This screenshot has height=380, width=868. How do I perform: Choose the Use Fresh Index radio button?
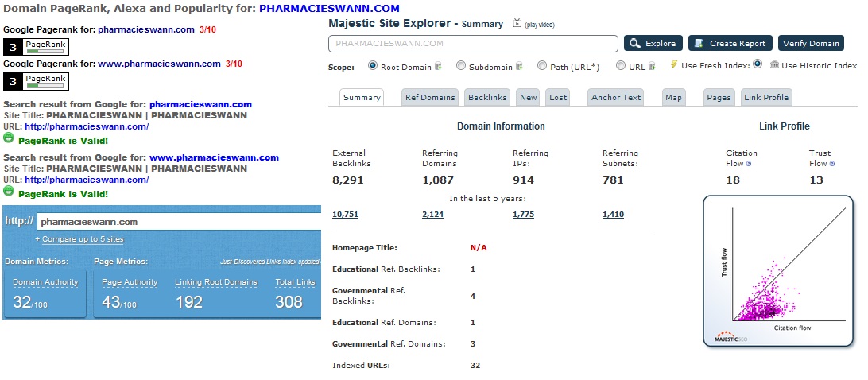click(758, 64)
